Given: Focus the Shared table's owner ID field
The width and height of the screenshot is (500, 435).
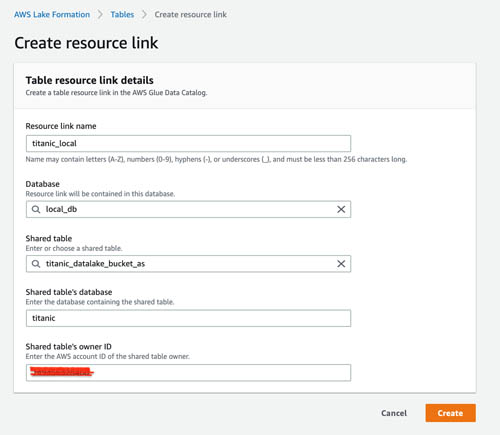Looking at the screenshot, I should [x=188, y=373].
